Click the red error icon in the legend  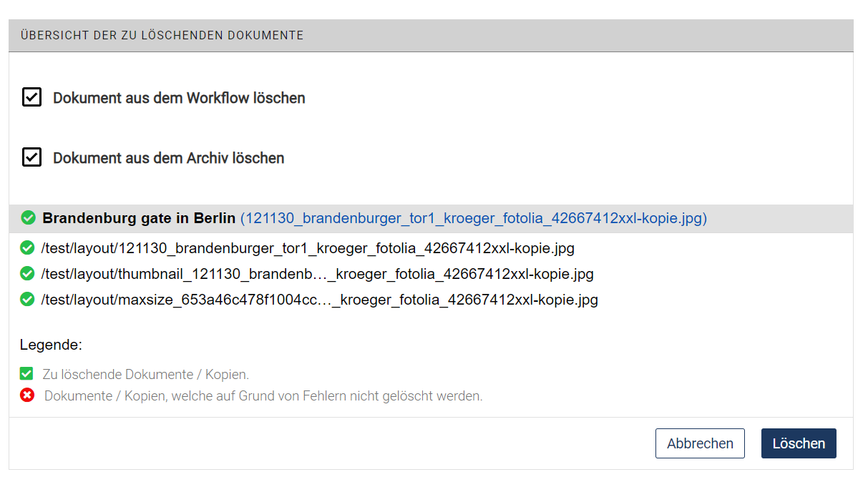[x=27, y=395]
